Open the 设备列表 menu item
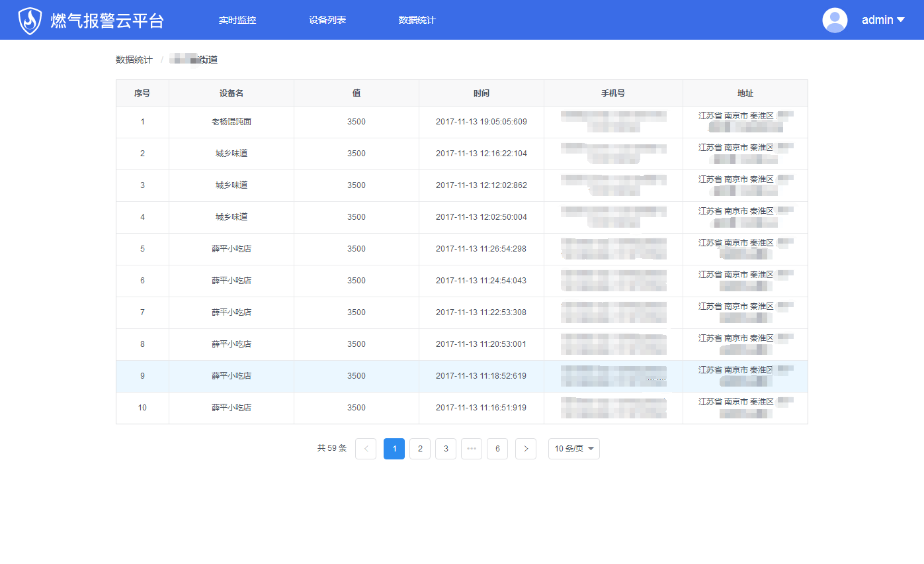This screenshot has width=924, height=564. (x=327, y=21)
